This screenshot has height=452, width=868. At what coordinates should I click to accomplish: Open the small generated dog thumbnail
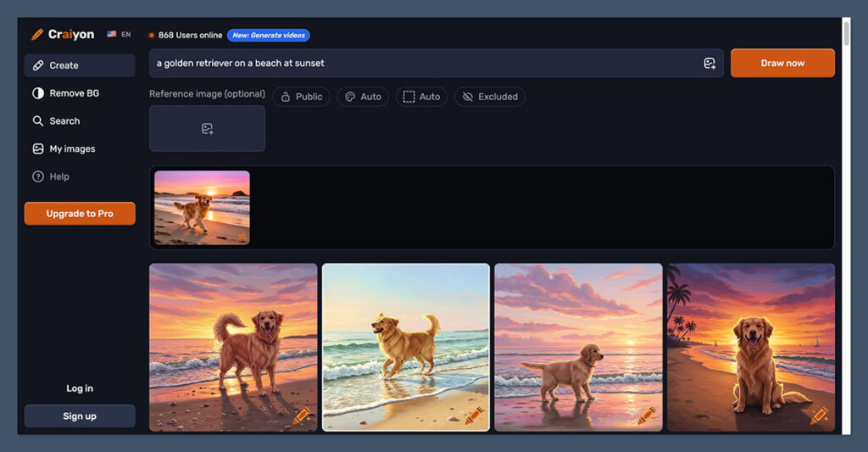point(202,208)
